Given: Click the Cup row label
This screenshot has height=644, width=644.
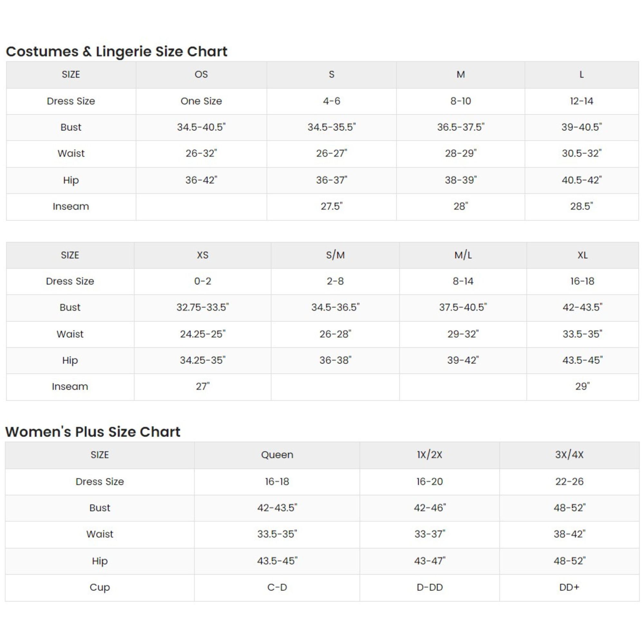Looking at the screenshot, I should click(x=100, y=587).
